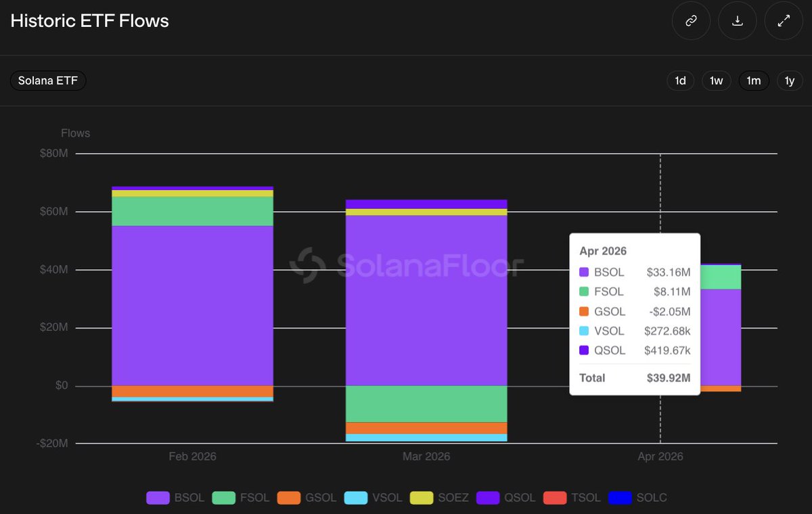Click the '-$20M' axis label
The width and height of the screenshot is (812, 514).
(53, 444)
